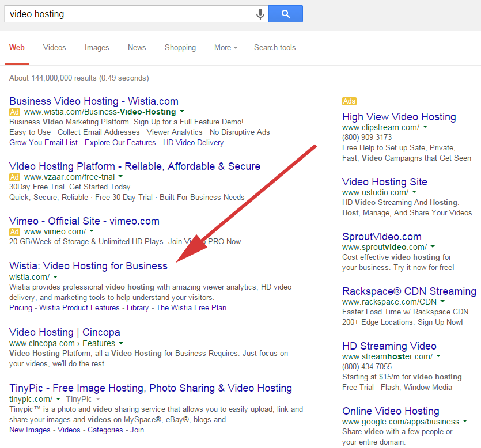Open HD Streaming Video sidebar ad

tap(389, 346)
